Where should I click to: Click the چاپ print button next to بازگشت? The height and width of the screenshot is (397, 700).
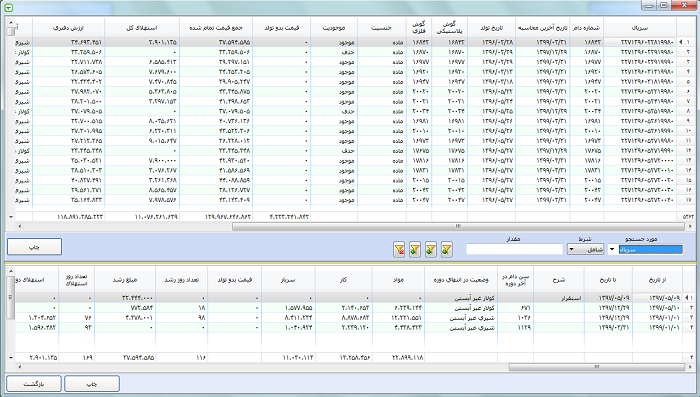coord(92,384)
